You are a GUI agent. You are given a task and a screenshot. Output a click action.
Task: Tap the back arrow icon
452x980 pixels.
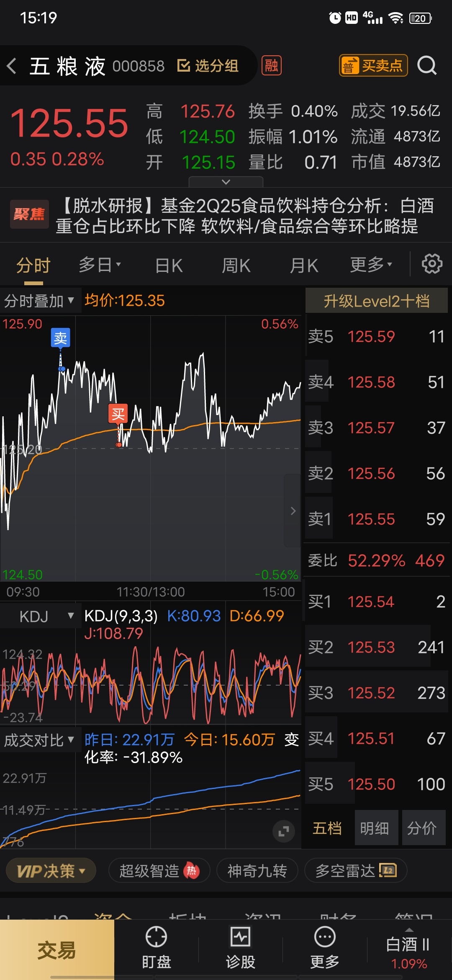(12, 66)
